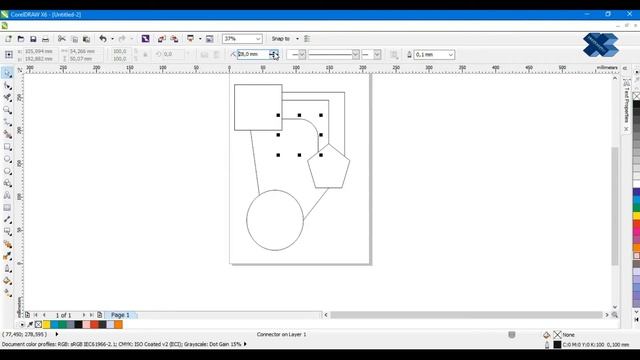Go to last page arrow in navigator
The height and width of the screenshot is (360, 640).
pyautogui.click(x=91, y=315)
